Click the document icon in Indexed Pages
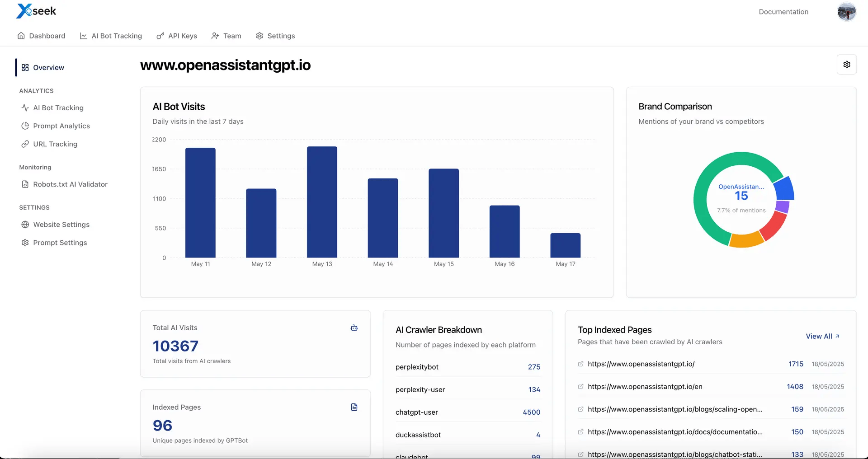The image size is (868, 459). 354,407
